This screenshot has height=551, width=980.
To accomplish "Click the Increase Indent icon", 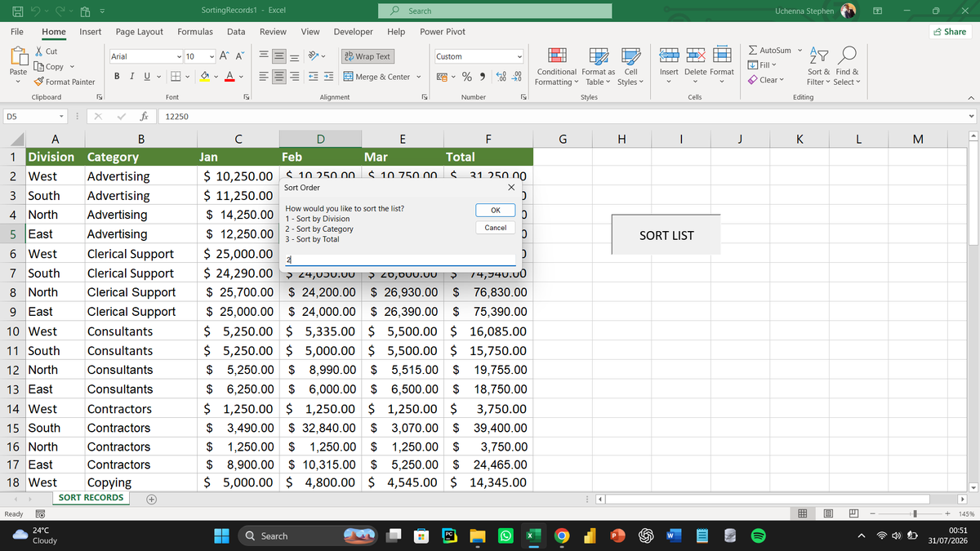I will point(329,77).
